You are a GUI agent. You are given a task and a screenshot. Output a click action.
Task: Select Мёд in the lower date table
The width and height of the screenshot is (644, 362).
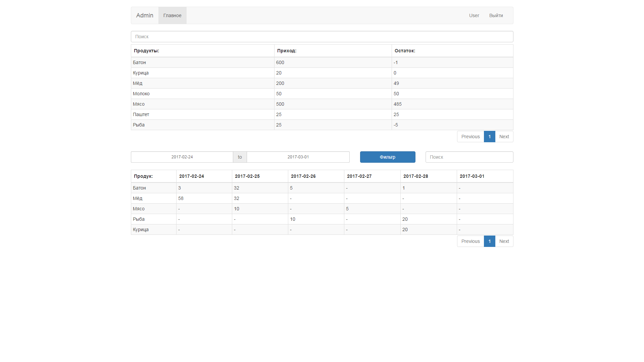[138, 198]
